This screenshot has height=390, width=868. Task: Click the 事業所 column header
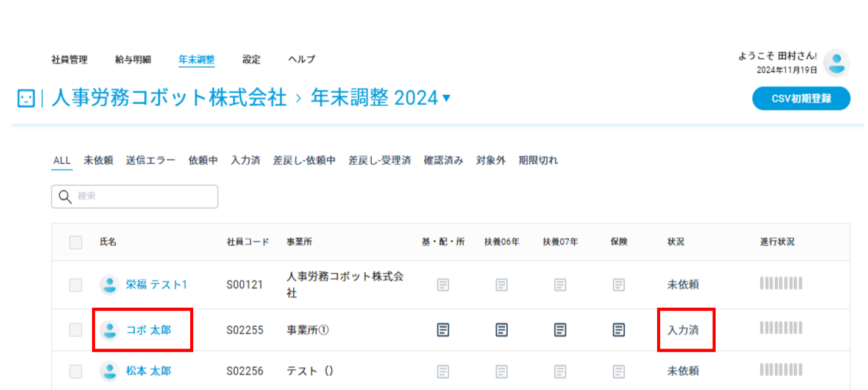pyautogui.click(x=299, y=242)
